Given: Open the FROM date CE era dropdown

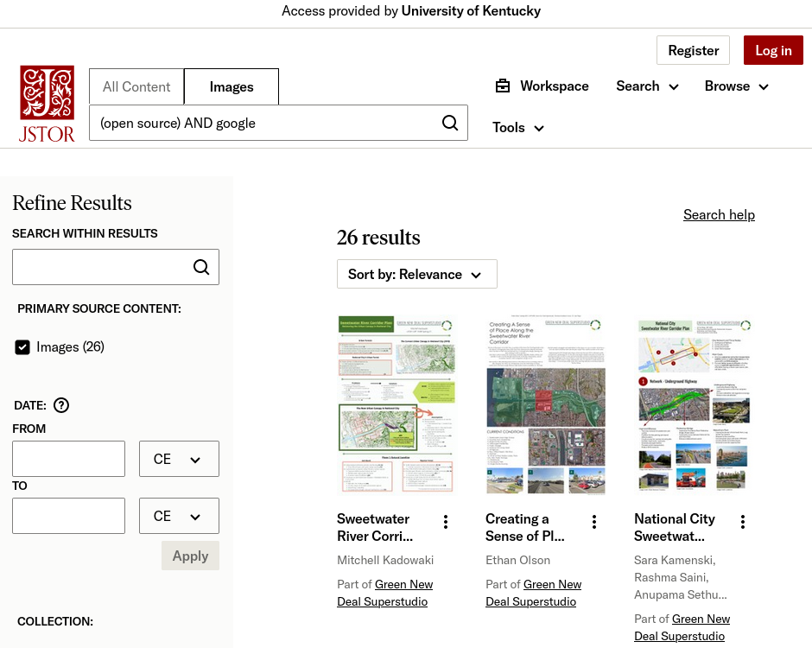Looking at the screenshot, I should [x=179, y=459].
